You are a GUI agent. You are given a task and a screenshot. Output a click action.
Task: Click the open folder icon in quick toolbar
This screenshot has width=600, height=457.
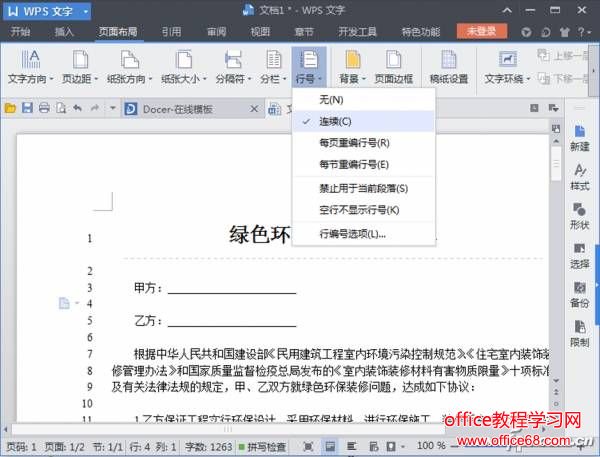click(x=10, y=109)
